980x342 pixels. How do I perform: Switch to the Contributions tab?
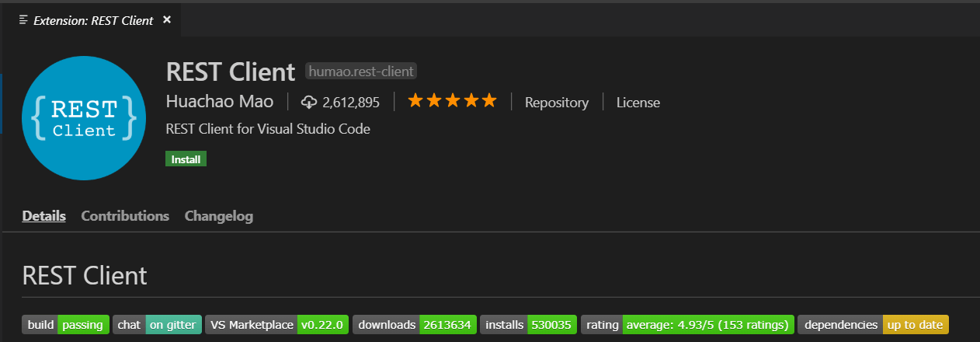[x=125, y=215]
